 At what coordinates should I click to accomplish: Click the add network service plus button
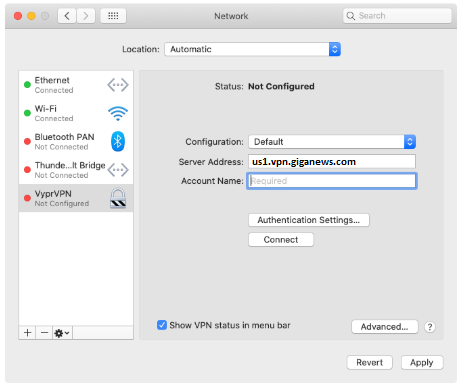28,332
